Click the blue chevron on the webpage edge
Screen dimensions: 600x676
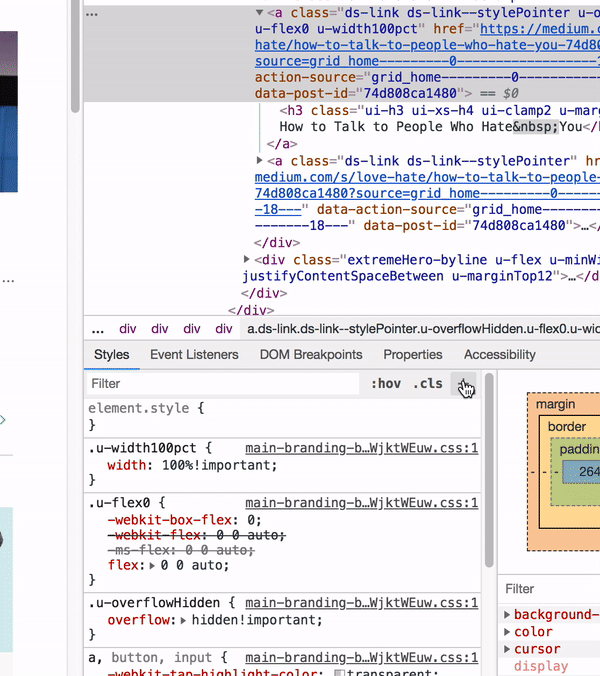3,419
